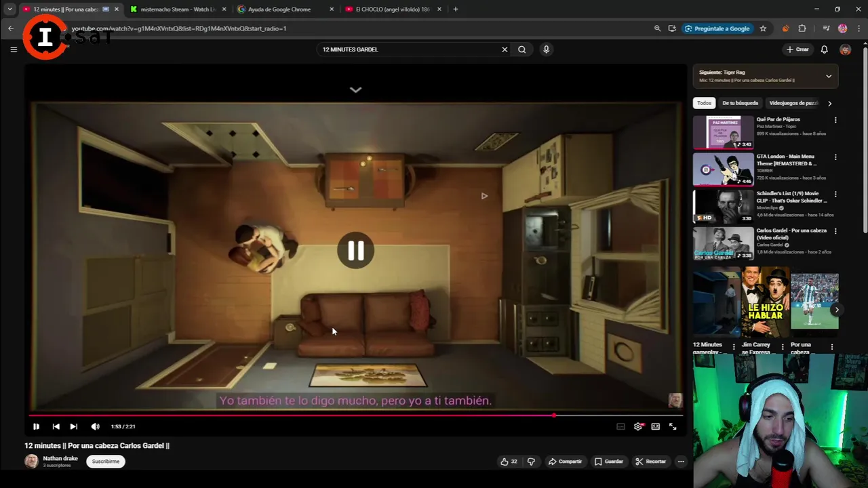Pause the video using the center overlay button
Image resolution: width=868 pixels, height=488 pixels.
click(355, 251)
